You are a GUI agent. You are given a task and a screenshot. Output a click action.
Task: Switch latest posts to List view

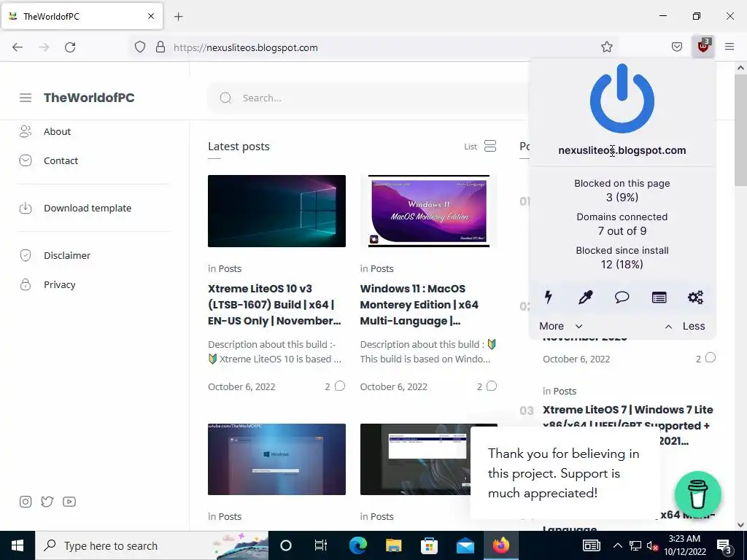[x=480, y=146]
